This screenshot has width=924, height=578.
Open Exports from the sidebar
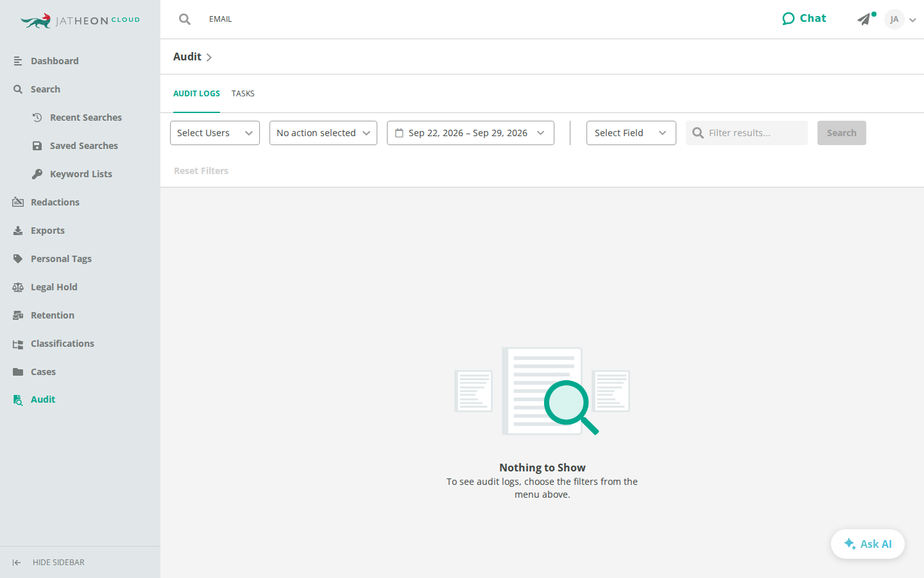point(47,231)
